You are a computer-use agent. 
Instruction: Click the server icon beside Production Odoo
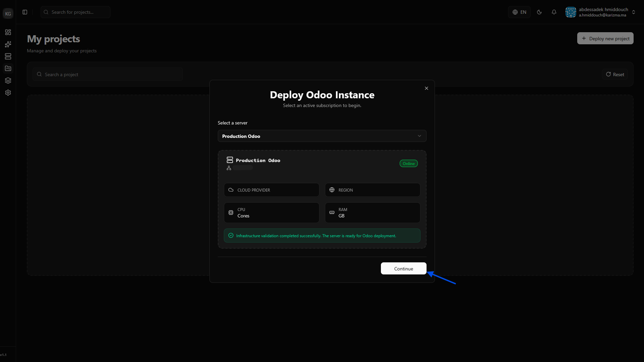pos(230,160)
